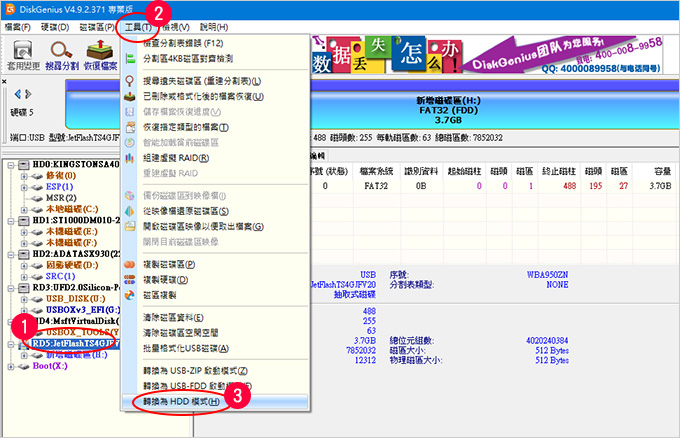
Task: Click the 從映像檔還原磁碟區 menu icon
Action: click(x=130, y=211)
